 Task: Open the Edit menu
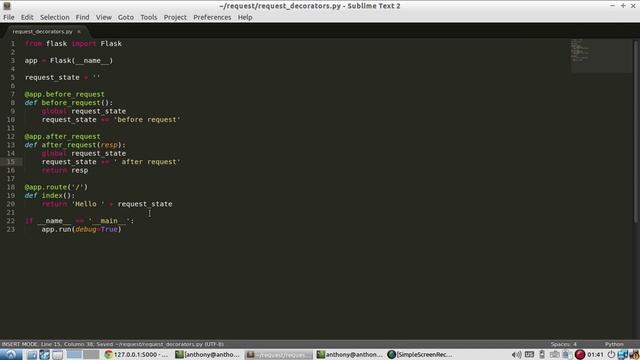click(27, 17)
